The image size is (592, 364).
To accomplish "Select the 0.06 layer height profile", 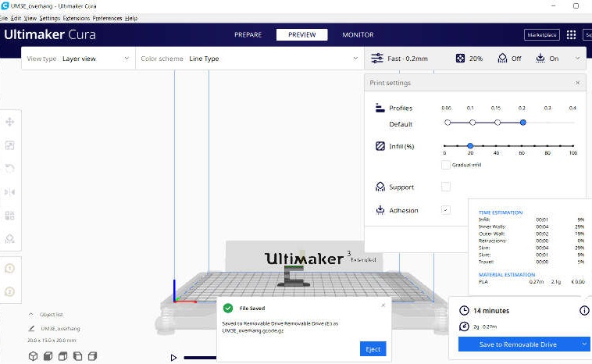I will coord(448,123).
